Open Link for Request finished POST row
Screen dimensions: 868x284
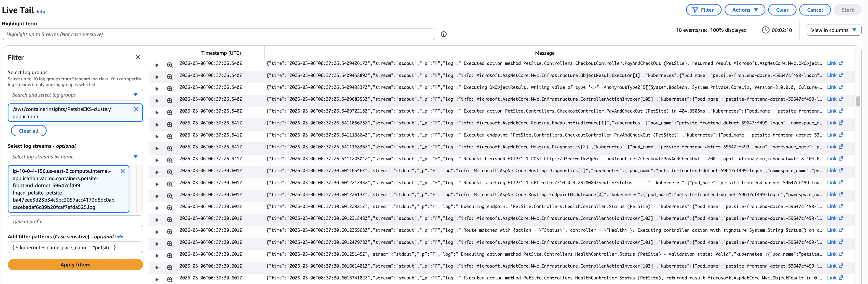[x=835, y=158]
